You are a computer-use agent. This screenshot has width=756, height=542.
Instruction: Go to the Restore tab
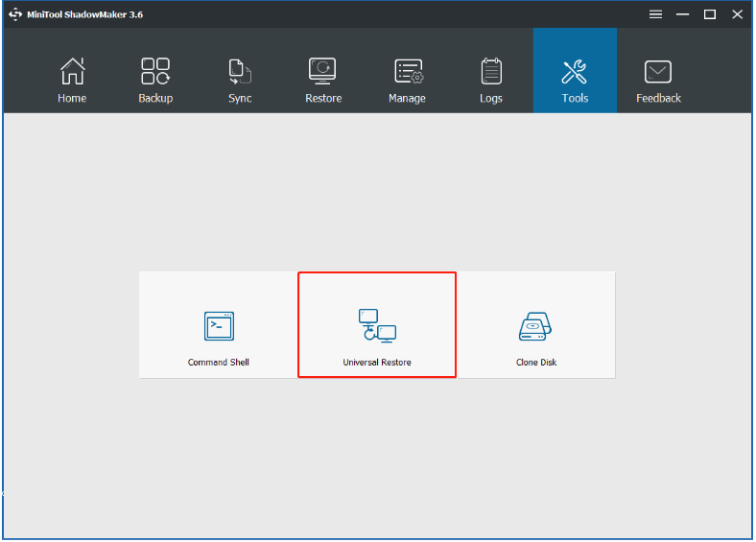[x=323, y=80]
